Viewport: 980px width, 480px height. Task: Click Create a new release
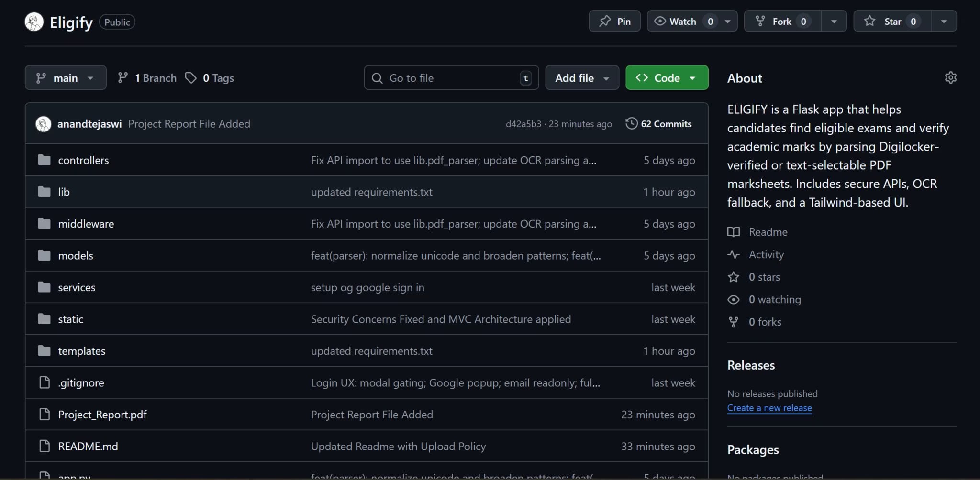pos(769,408)
